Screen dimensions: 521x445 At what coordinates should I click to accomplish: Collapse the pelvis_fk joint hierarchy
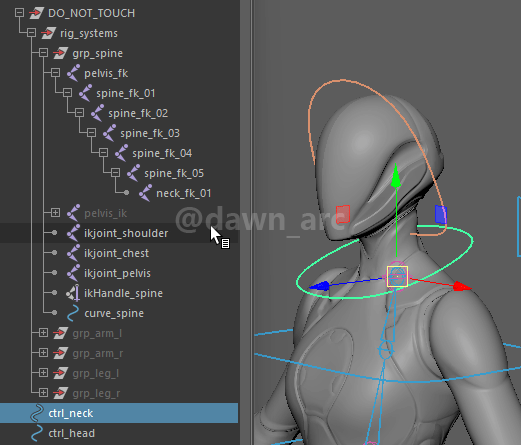click(55, 73)
